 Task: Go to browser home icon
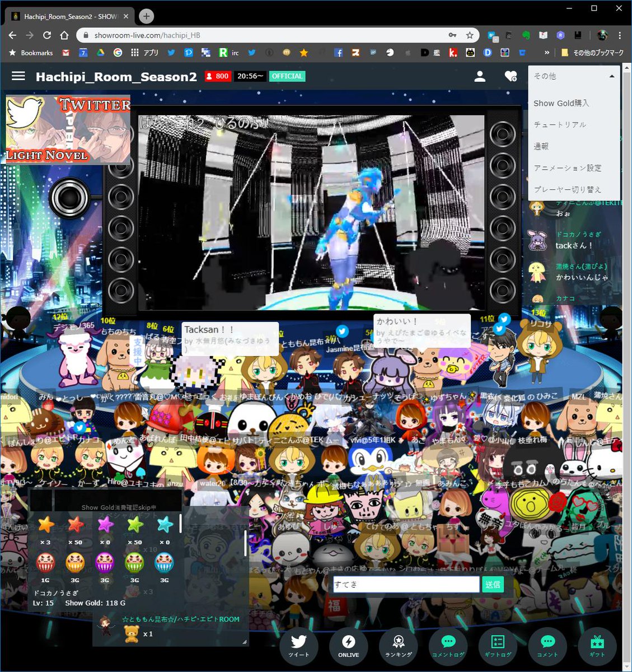point(64,35)
